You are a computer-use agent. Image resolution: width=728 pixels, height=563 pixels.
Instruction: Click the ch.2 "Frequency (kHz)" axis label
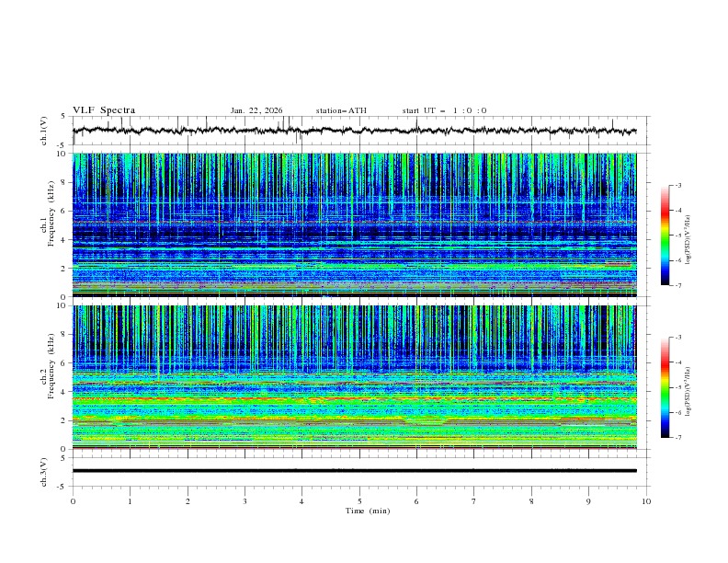click(51, 366)
